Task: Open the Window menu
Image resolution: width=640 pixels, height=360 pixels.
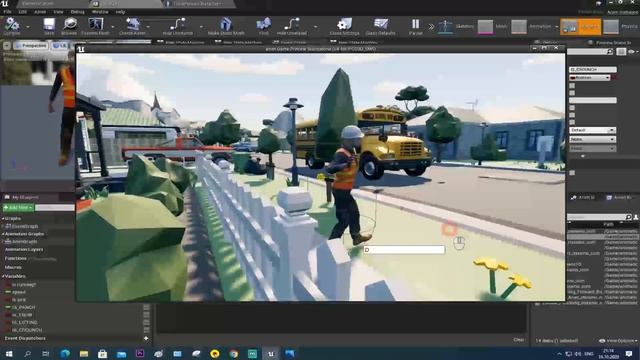Action: pos(100,12)
